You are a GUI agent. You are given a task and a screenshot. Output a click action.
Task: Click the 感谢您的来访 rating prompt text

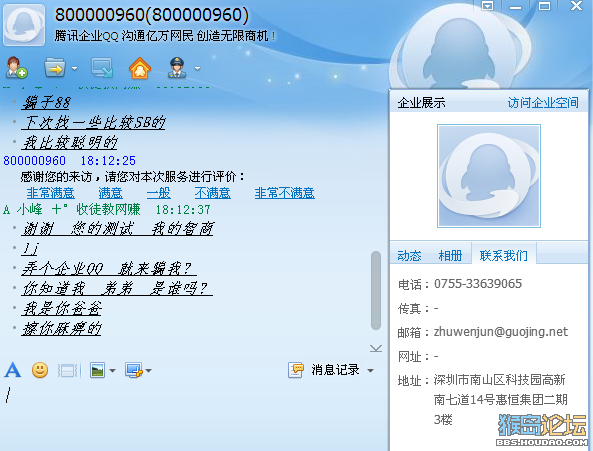click(133, 177)
